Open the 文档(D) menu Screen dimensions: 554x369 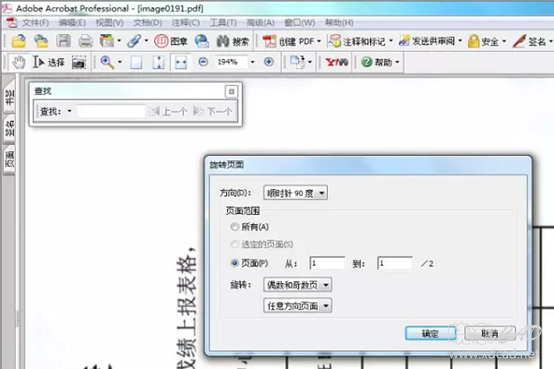(147, 23)
